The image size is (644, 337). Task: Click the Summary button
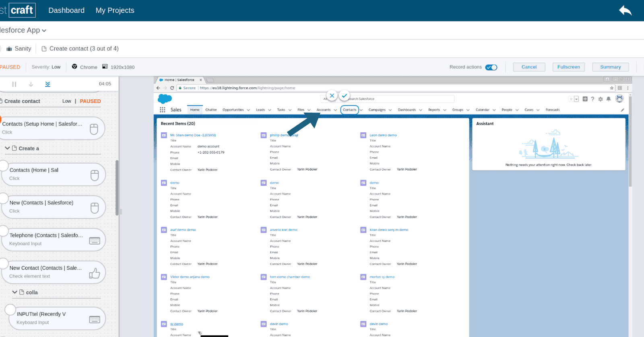pos(610,67)
